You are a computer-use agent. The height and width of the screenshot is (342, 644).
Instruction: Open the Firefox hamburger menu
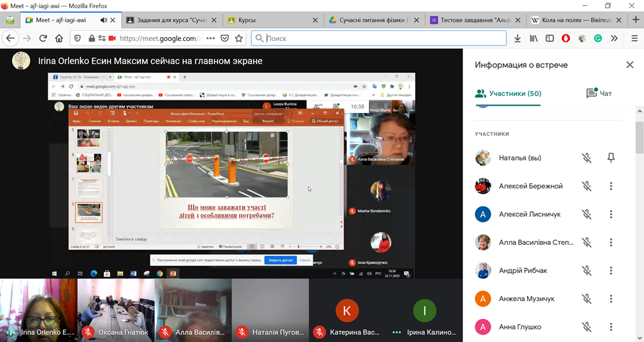pyautogui.click(x=634, y=38)
